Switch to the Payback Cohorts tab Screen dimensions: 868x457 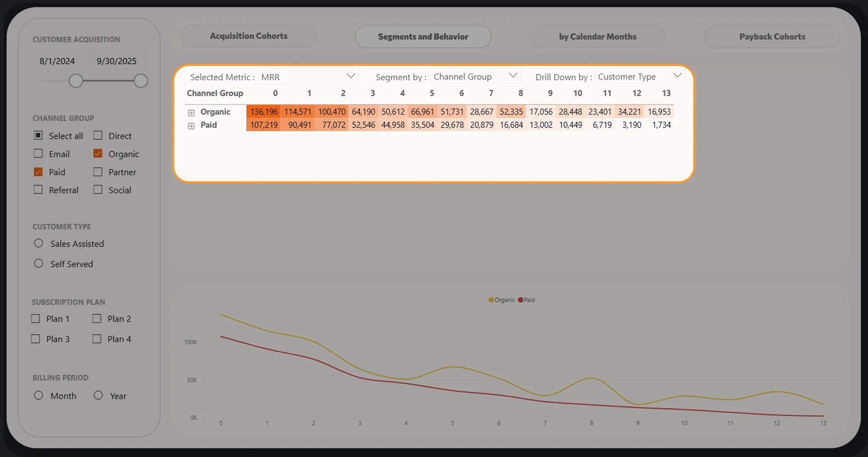click(772, 36)
